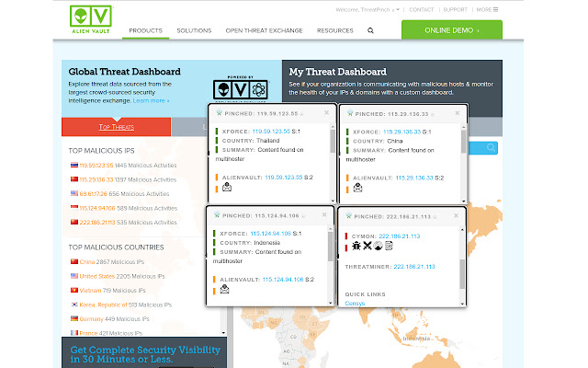The image size is (588, 368).
Task: Follow the Learn more link
Action: (151, 100)
